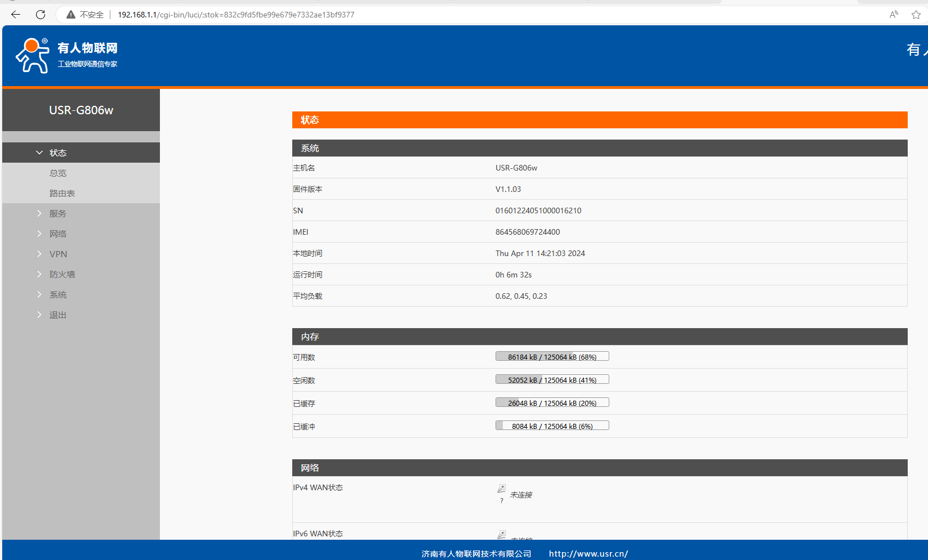Click the browser refresh icon
This screenshot has height=560, width=928.
tap(41, 15)
